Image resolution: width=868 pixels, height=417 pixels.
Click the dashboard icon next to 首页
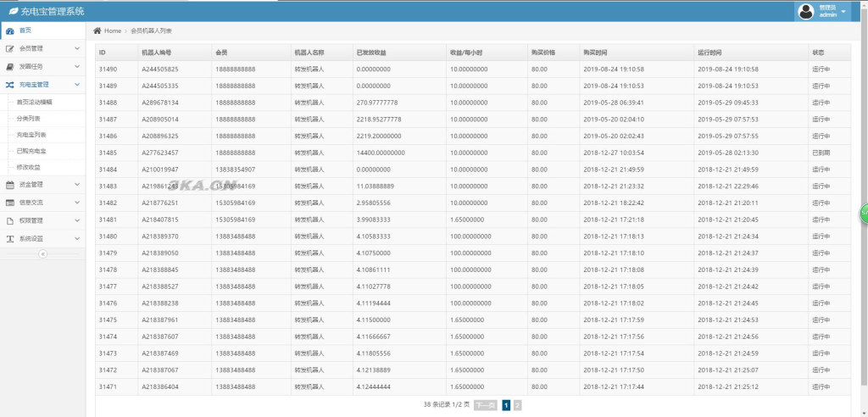[x=9, y=31]
